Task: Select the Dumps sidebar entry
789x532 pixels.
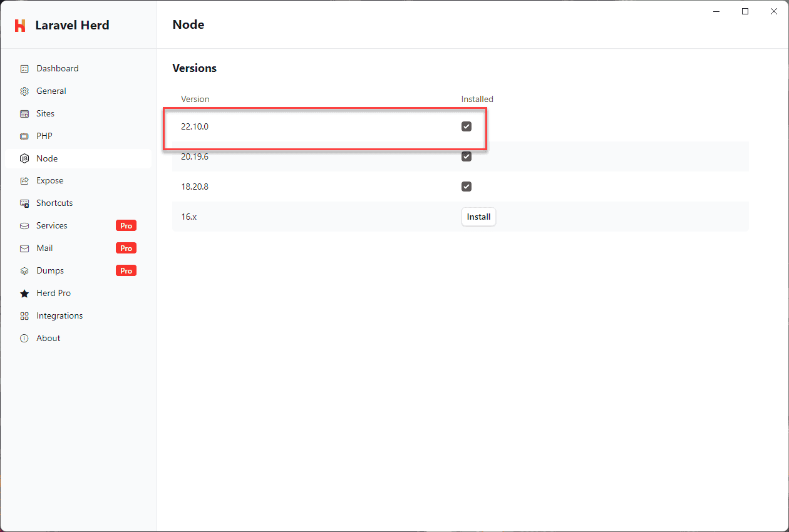Action: 50,270
